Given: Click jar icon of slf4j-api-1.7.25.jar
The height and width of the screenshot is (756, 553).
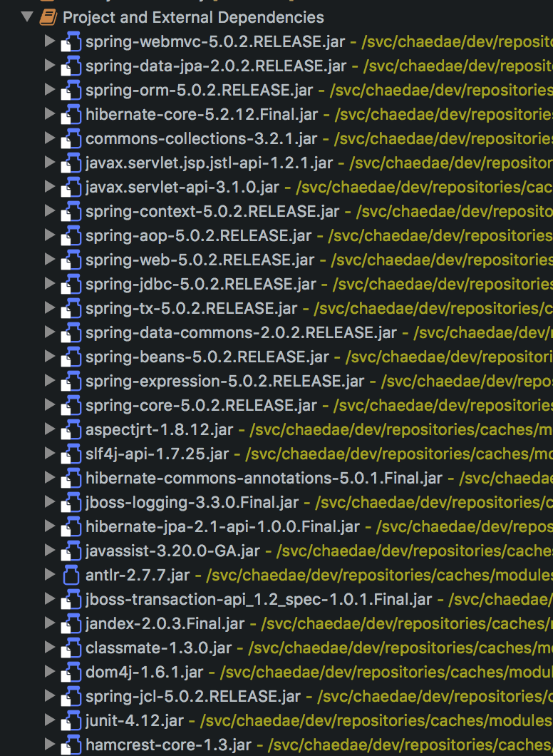Looking at the screenshot, I should [71, 454].
